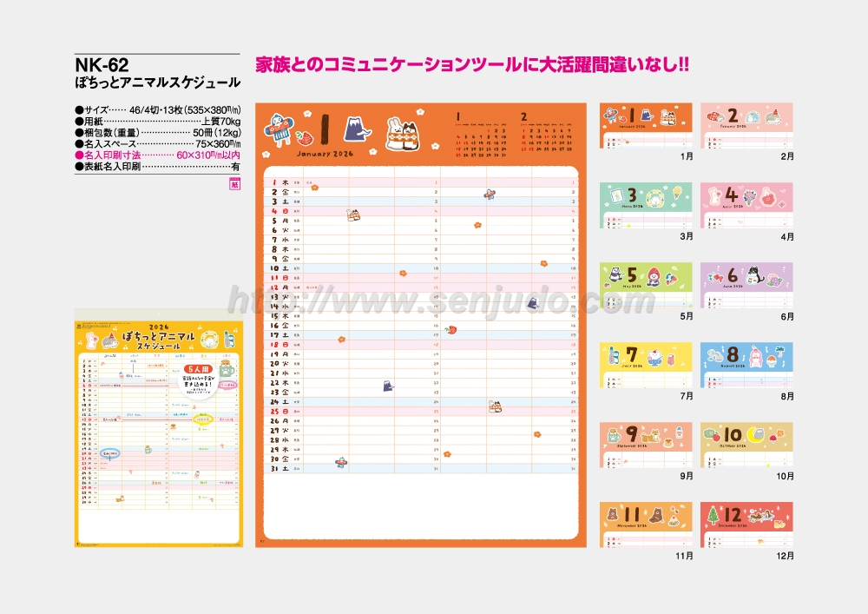Click the pink 名入印刷寸法 specification line

(157, 155)
